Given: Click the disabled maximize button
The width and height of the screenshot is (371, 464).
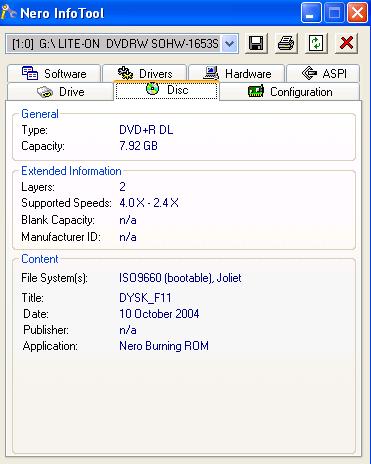Looking at the screenshot, I should [x=334, y=13].
